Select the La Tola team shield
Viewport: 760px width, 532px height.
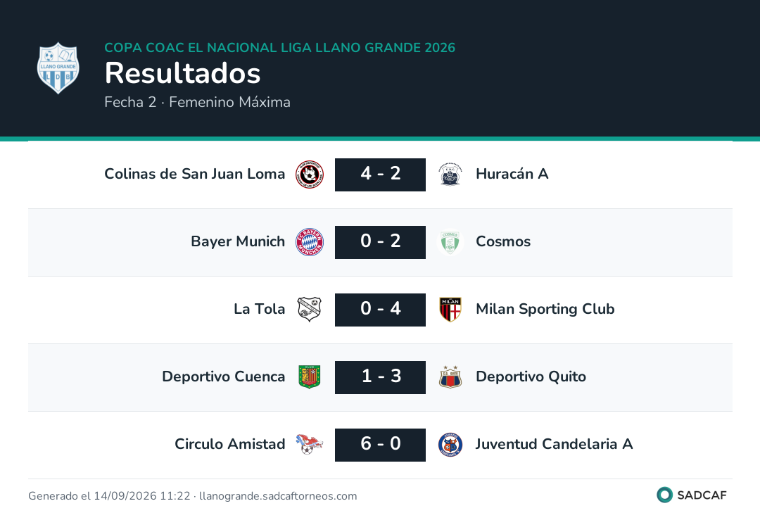coord(310,309)
